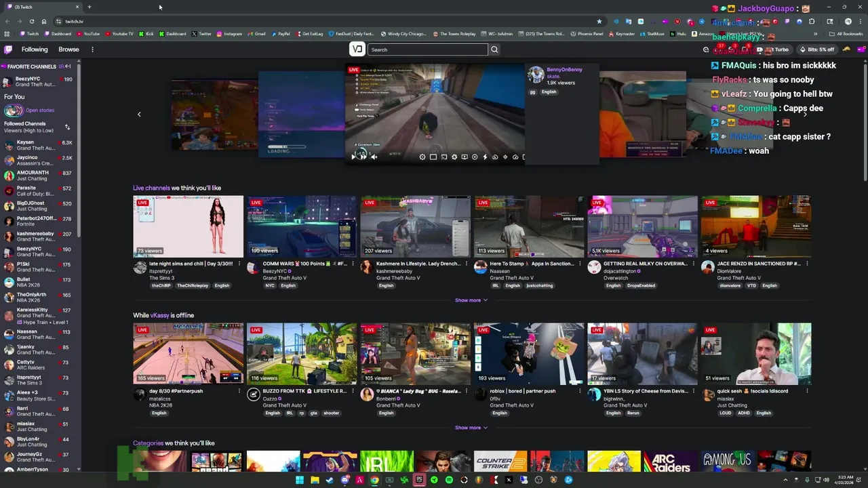The width and height of the screenshot is (868, 488).
Task: Show previous carousel stream
Action: [139, 114]
